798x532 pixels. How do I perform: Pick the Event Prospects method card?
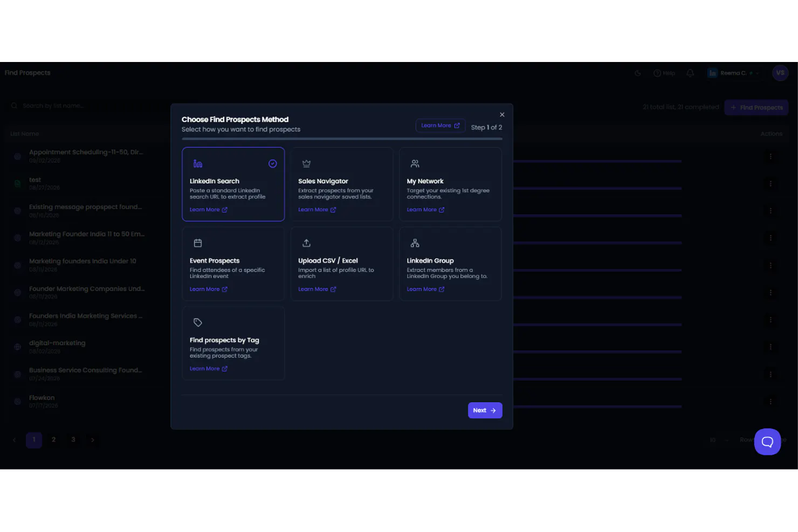point(233,264)
